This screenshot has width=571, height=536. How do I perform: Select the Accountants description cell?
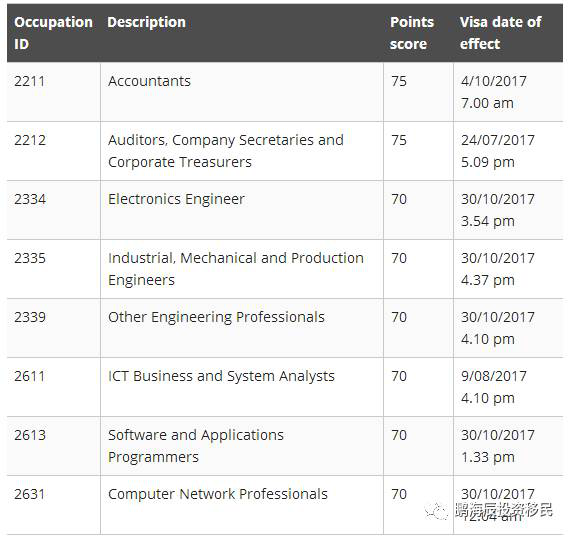coord(242,92)
